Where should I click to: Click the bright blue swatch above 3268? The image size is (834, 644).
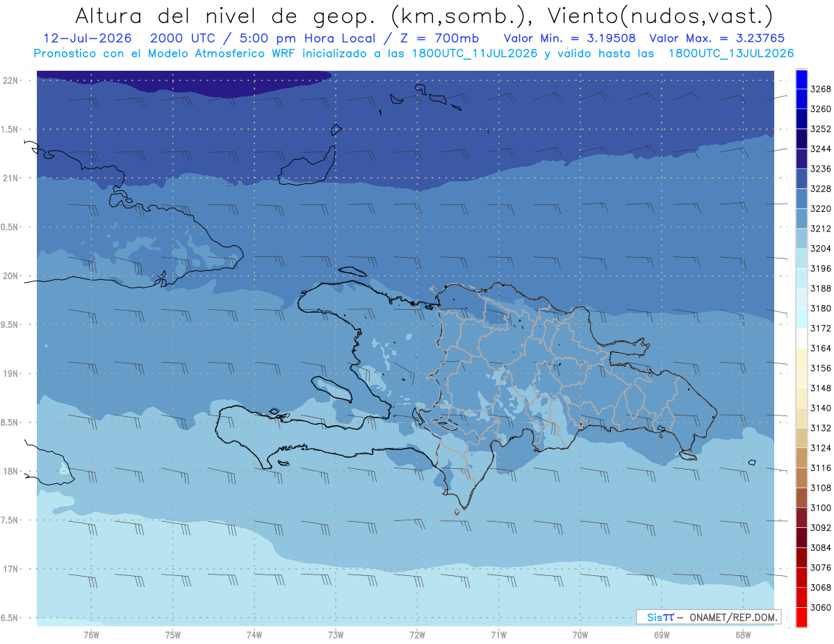801,79
